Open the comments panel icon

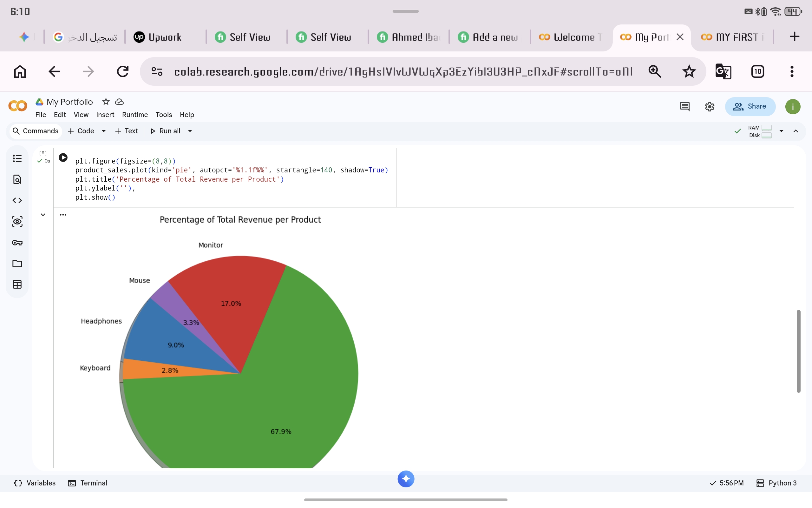coord(684,106)
